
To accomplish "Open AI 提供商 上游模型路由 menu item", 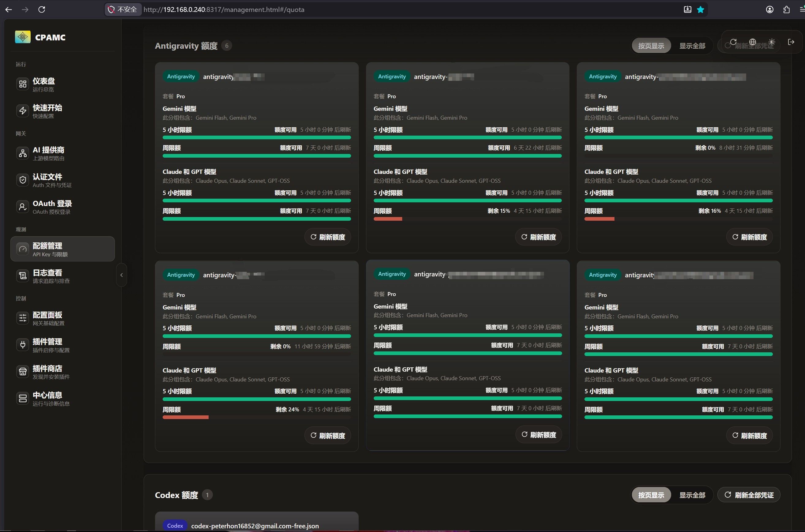I will tap(63, 153).
